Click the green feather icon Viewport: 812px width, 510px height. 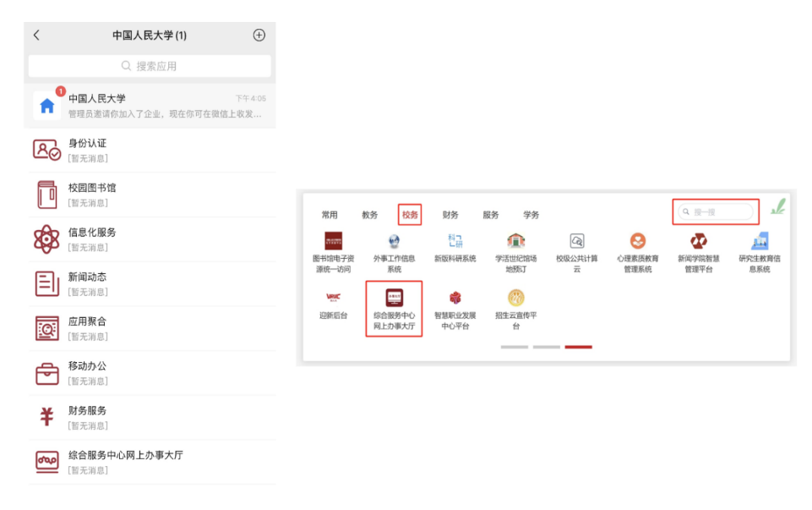777,206
